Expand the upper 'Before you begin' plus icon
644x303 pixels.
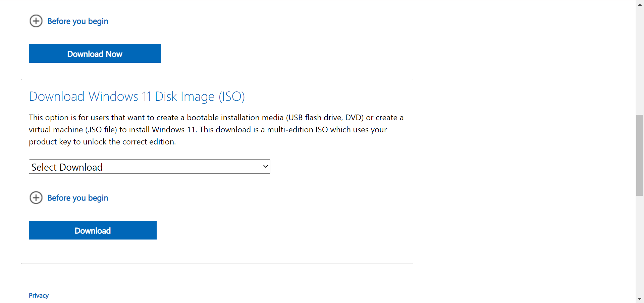point(36,21)
